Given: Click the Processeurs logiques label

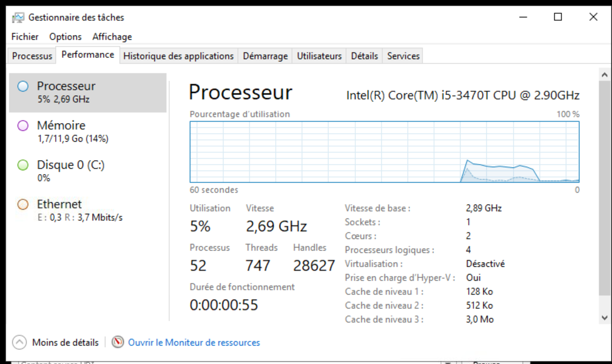Looking at the screenshot, I should (x=390, y=250).
